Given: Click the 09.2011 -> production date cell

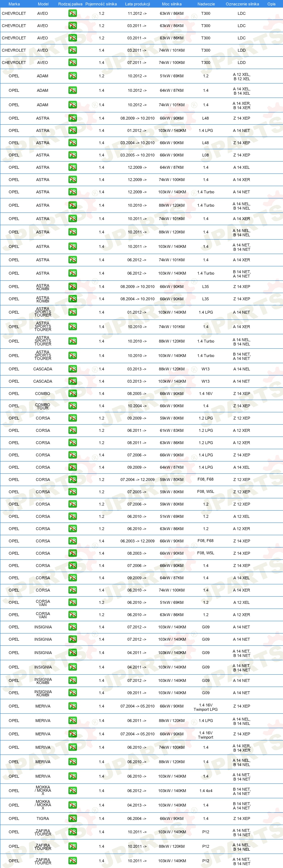Looking at the screenshot, I should coord(137,693).
